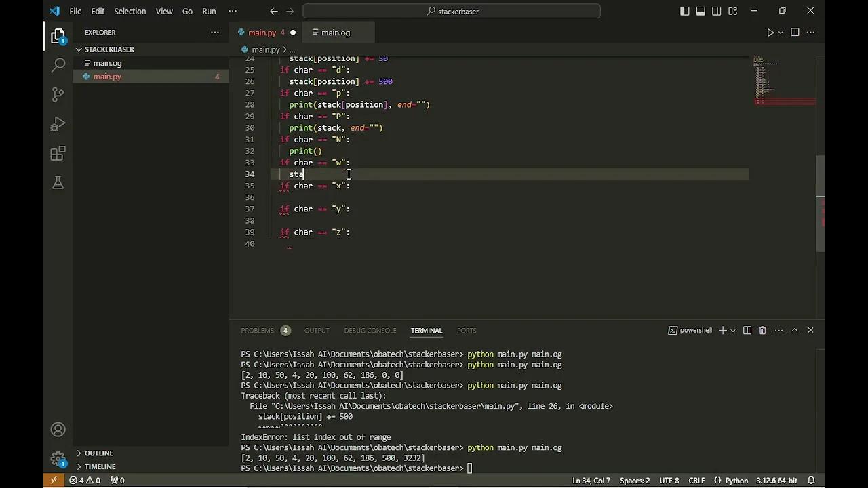Viewport: 868px width, 488px height.
Task: Collapse the STACKERBASER folder
Action: coord(108,49)
